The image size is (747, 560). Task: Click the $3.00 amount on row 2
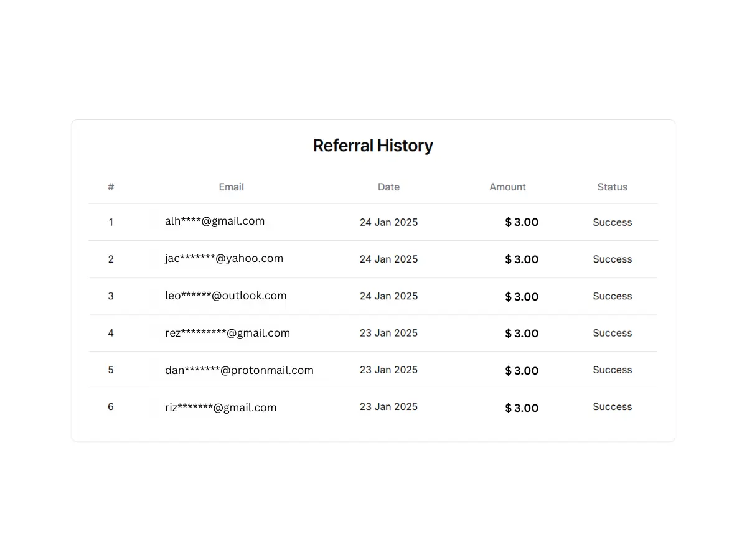click(522, 259)
